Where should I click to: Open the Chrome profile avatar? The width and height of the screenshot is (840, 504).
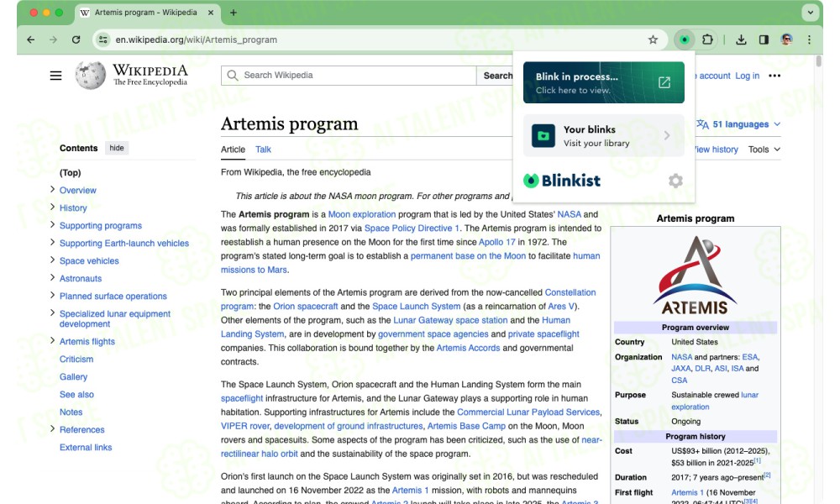(786, 39)
